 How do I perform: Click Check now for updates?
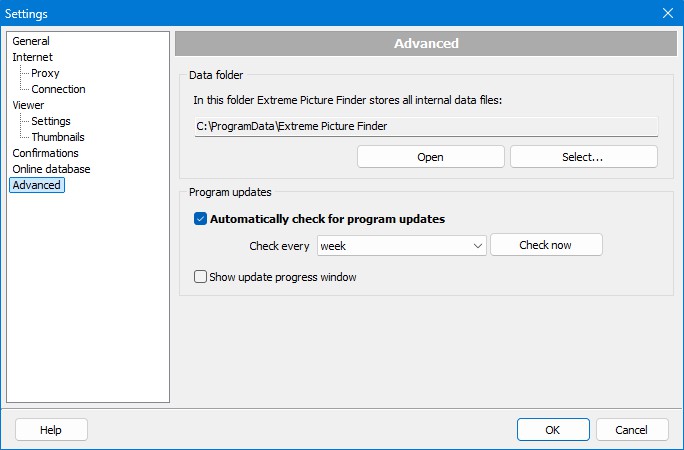pos(546,245)
